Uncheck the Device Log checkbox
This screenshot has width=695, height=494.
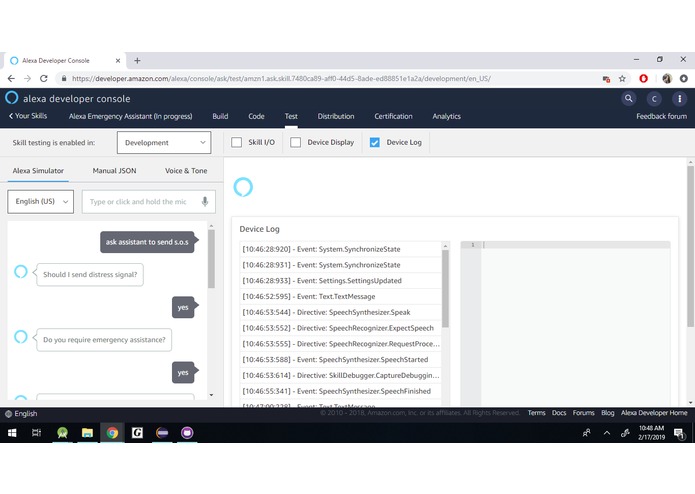375,142
